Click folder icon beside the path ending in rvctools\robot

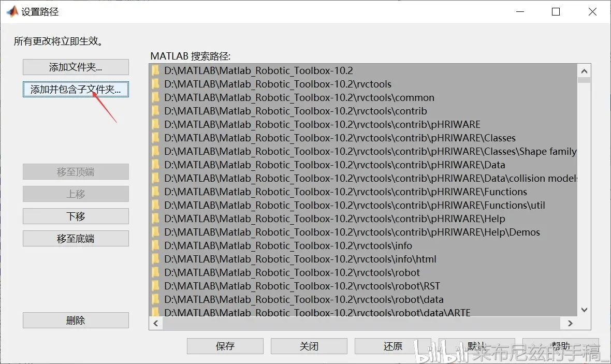coord(155,272)
